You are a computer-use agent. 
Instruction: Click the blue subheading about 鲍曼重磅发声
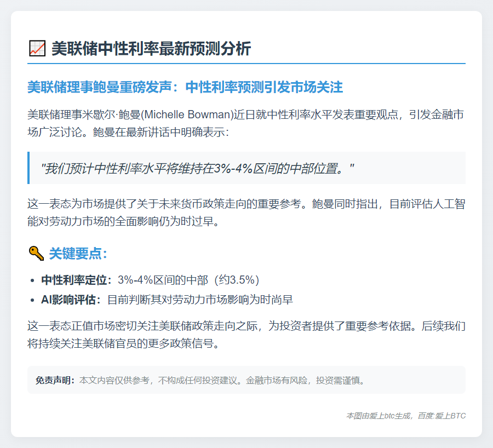click(185, 87)
